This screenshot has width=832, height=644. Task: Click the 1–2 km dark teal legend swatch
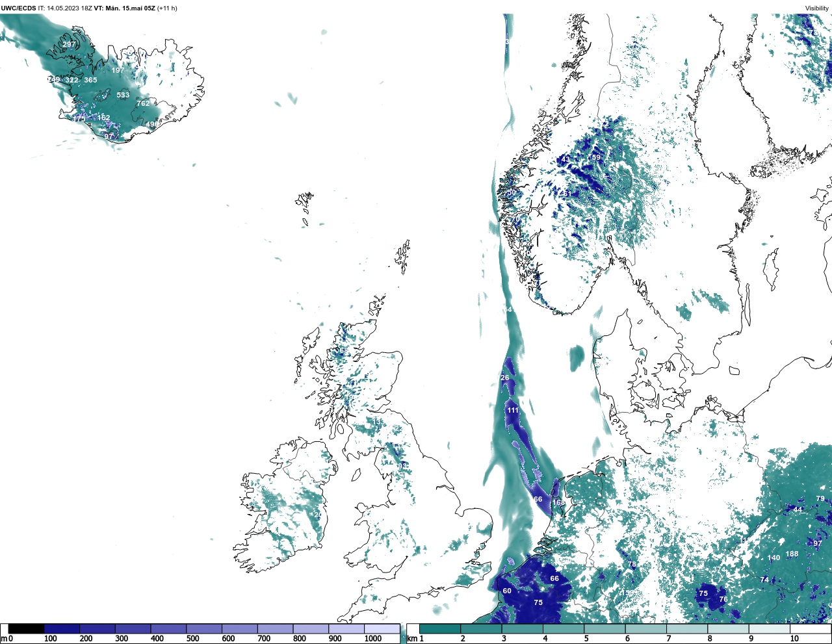click(x=440, y=628)
